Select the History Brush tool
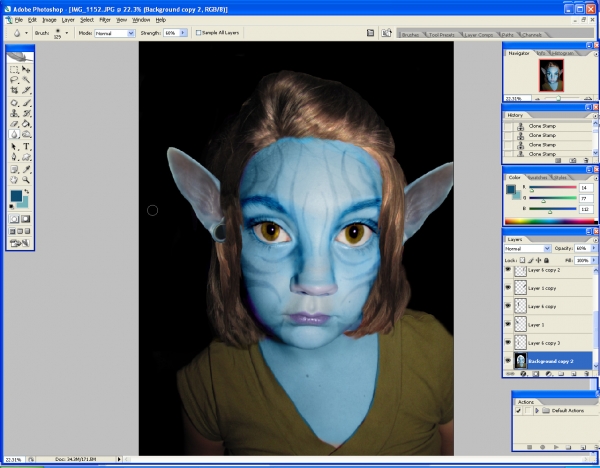The image size is (600, 468). click(26, 113)
